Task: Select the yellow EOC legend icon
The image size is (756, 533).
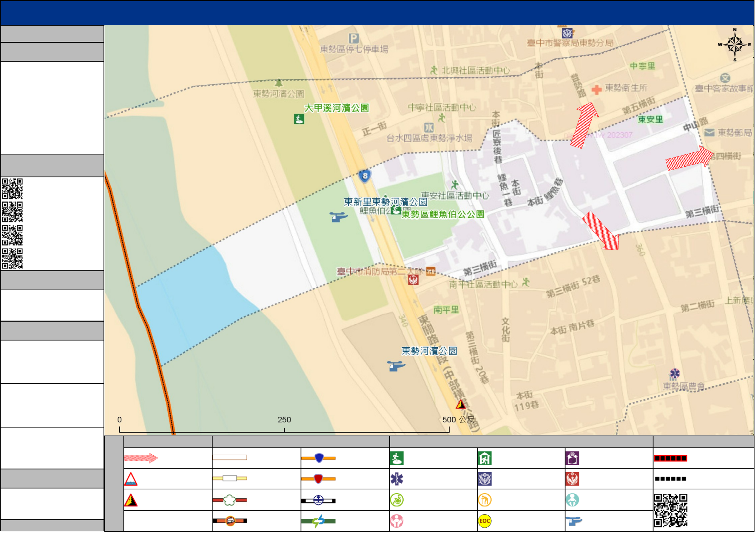Action: pos(485,522)
